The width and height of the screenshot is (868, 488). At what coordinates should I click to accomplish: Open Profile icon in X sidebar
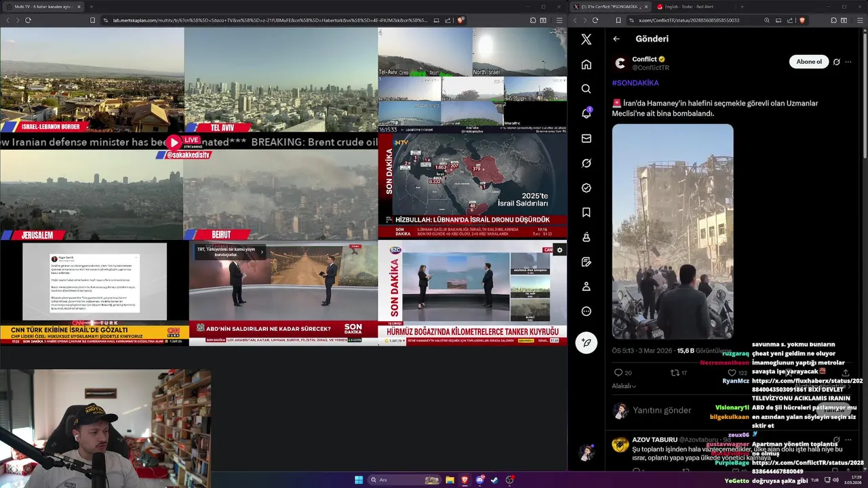[x=586, y=287]
